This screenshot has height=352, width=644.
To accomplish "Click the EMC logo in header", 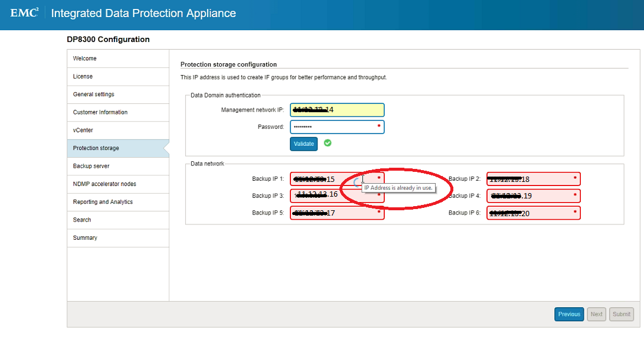I will pos(24,12).
